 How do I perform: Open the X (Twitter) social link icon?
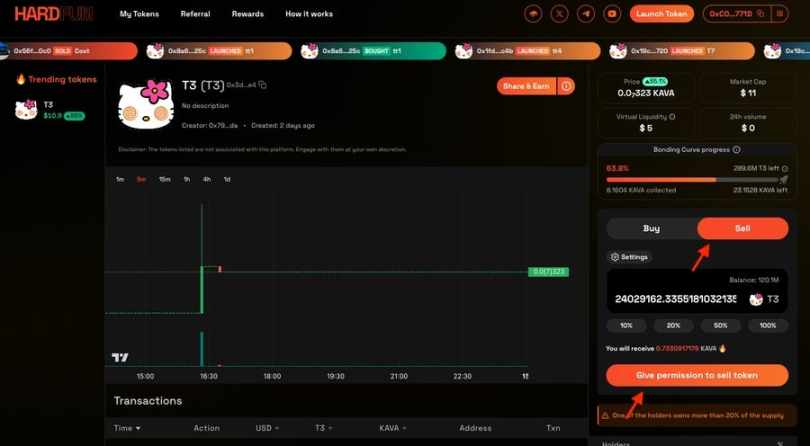tap(559, 14)
